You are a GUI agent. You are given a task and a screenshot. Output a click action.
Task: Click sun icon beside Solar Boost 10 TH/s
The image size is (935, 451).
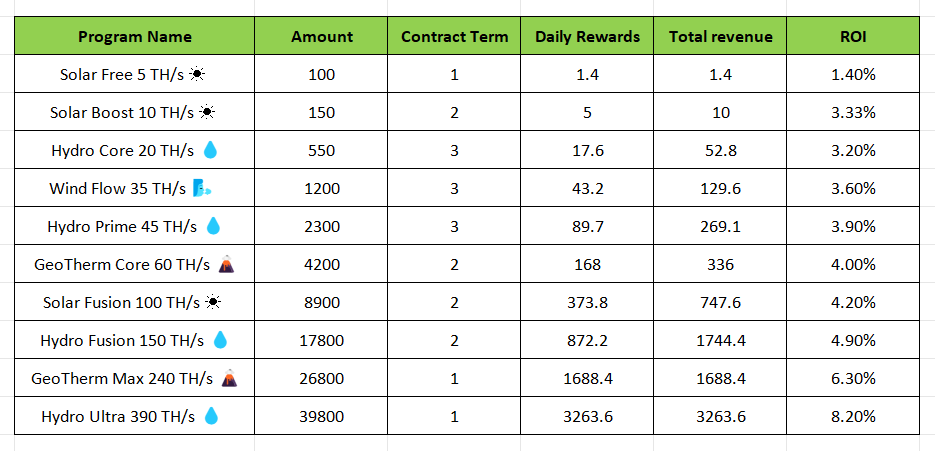coord(206,113)
